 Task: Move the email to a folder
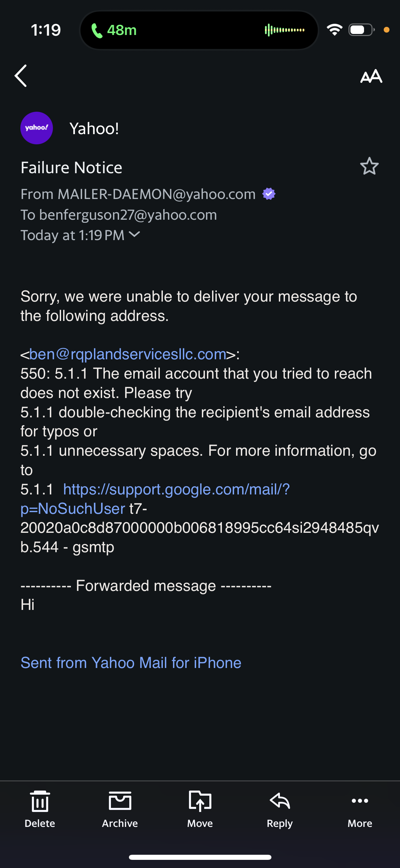pos(200,809)
